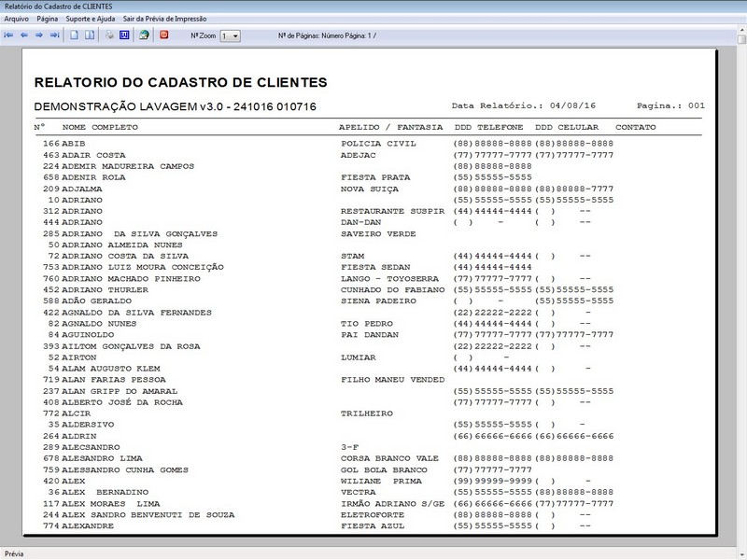Click the Prévia status bar label
The width and height of the screenshot is (747, 560).
[x=13, y=552]
